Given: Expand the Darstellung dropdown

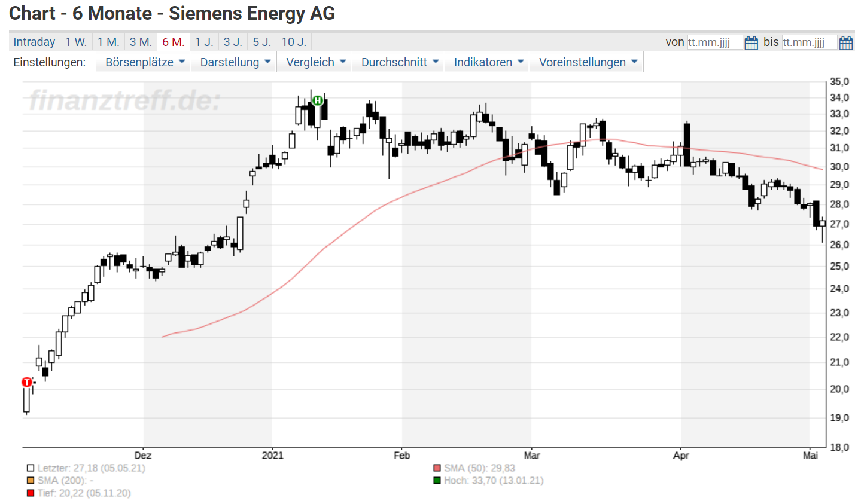Looking at the screenshot, I should point(234,62).
